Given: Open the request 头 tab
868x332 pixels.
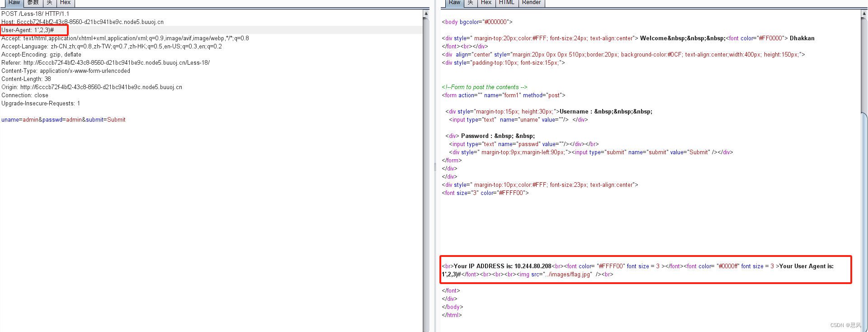Looking at the screenshot, I should [50, 3].
